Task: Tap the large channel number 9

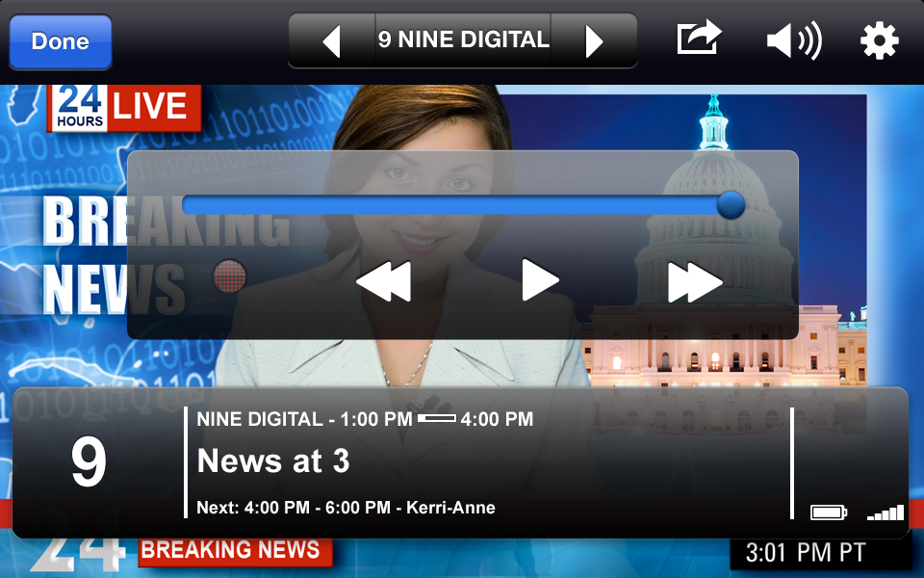Action: click(x=89, y=461)
